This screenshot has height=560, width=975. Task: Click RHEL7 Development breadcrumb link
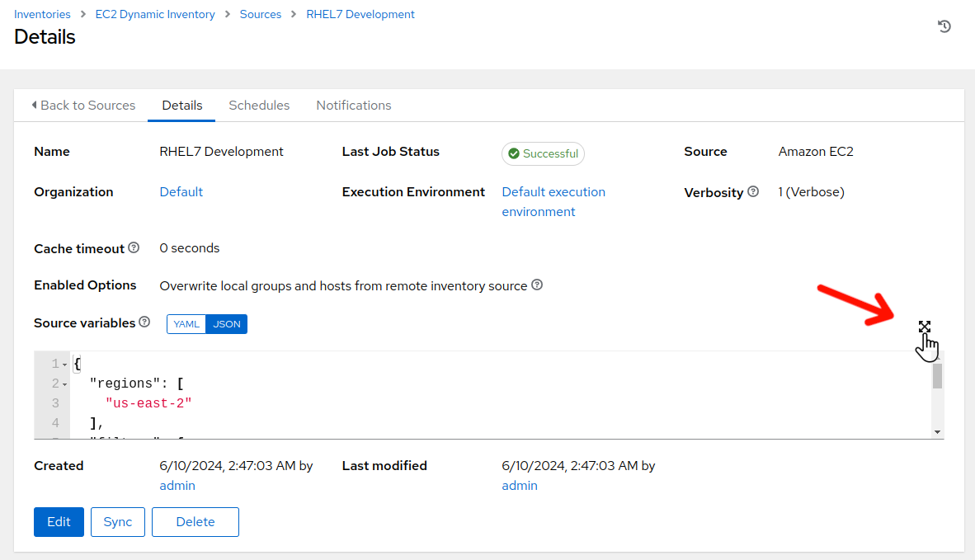pyautogui.click(x=360, y=14)
